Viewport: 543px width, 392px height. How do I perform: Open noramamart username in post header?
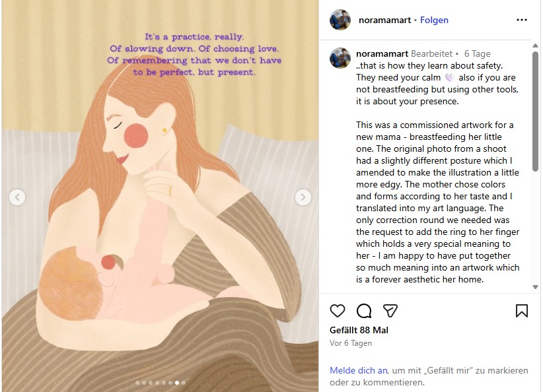tap(384, 20)
